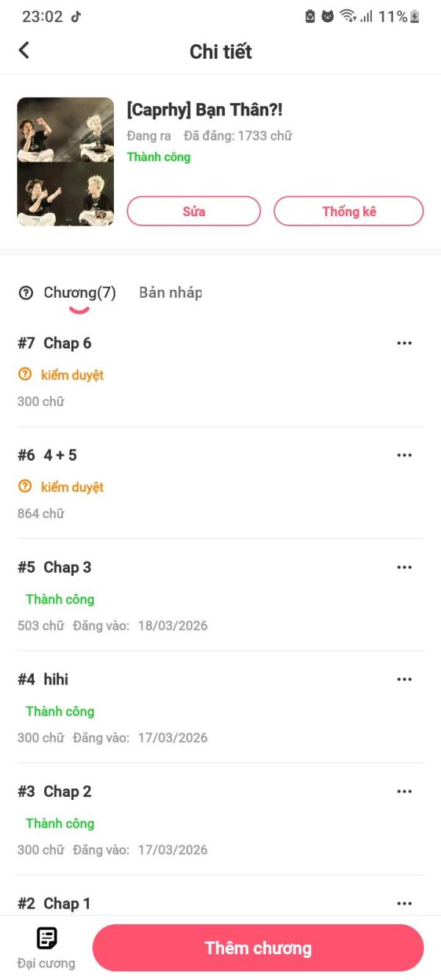Open more options for Chap 2
This screenshot has width=441, height=980.
[404, 792]
